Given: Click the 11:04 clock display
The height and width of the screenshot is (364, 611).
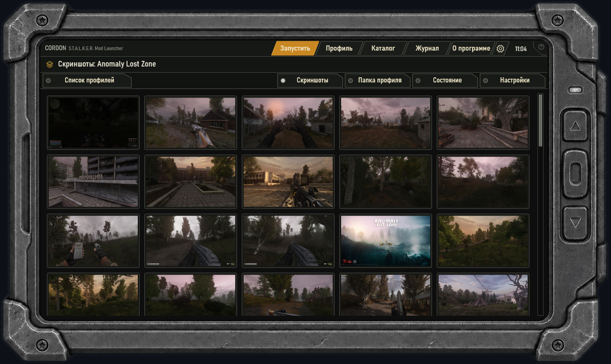Looking at the screenshot, I should pos(521,49).
